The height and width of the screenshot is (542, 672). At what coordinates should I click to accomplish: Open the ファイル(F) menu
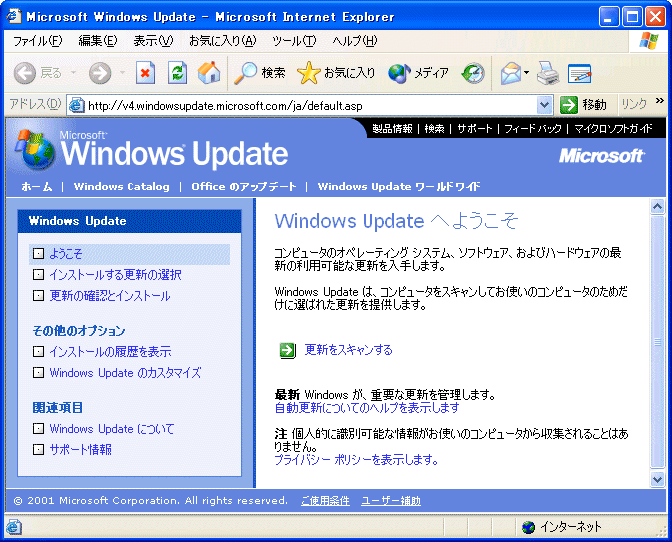[x=38, y=41]
